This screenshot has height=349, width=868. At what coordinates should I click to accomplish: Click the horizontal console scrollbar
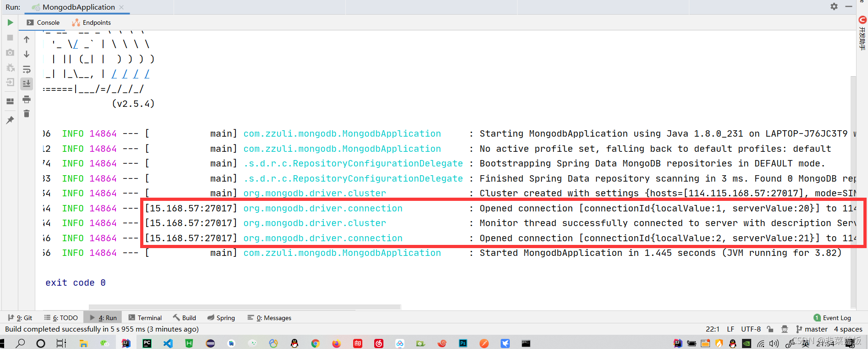(245, 307)
